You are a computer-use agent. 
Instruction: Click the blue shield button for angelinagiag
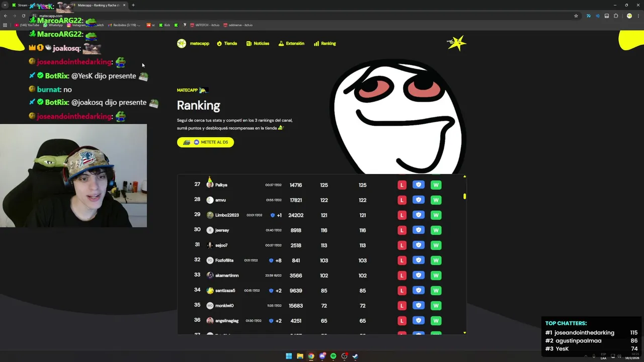tap(418, 321)
